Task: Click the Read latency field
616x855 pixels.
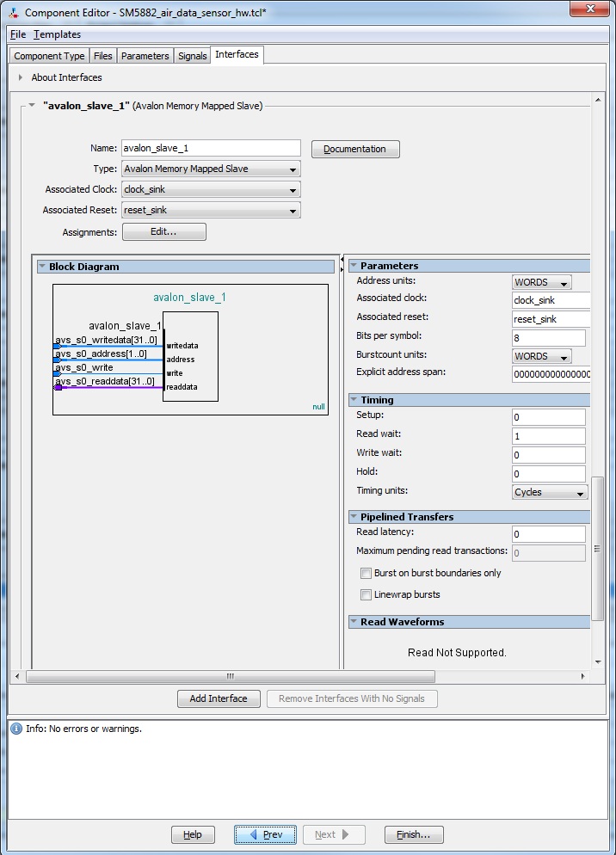Action: click(548, 534)
